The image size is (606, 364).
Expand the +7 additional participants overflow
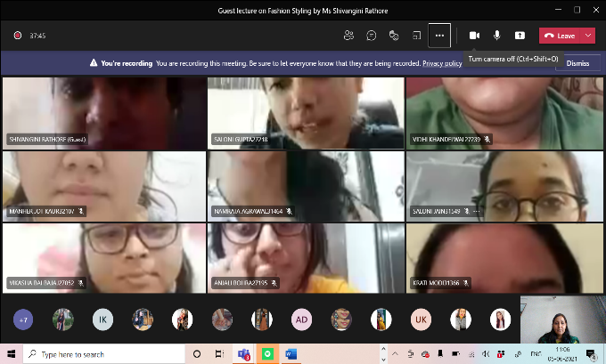tap(23, 320)
